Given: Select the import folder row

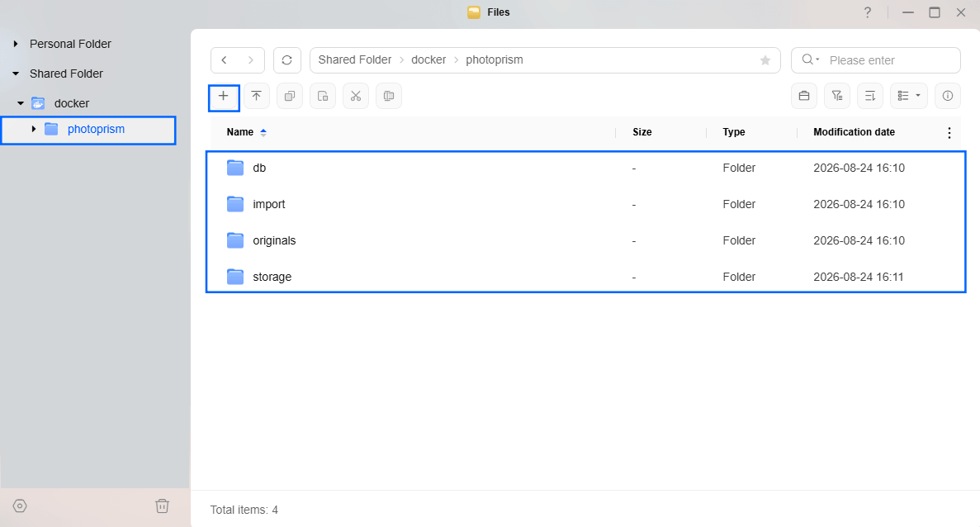Looking at the screenshot, I should point(586,204).
